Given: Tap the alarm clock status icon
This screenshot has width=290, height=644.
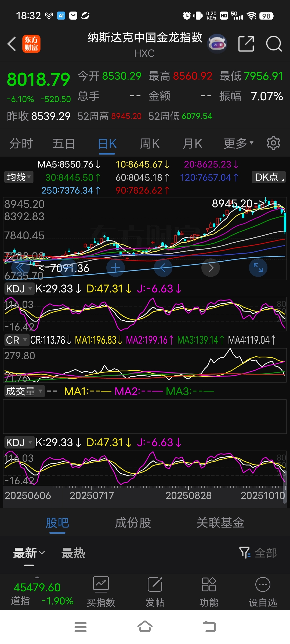Looking at the screenshot, I should 187,16.
